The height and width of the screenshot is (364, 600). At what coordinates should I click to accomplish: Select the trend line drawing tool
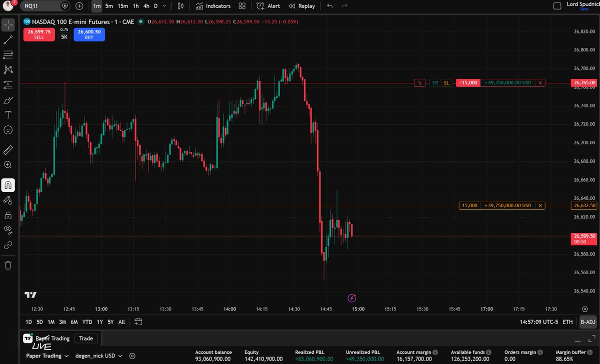click(8, 40)
